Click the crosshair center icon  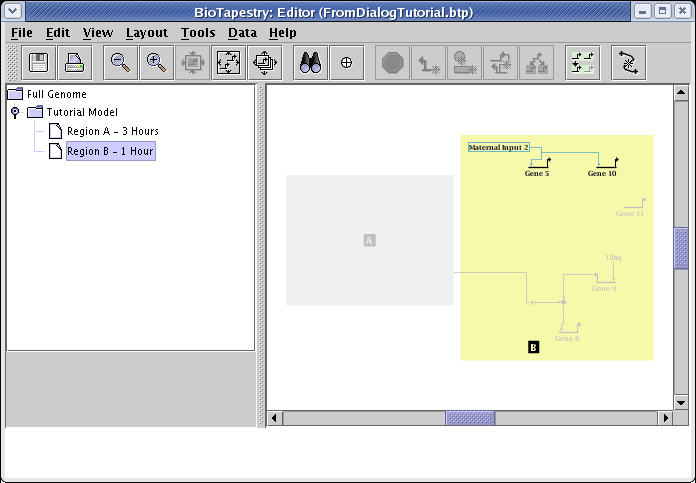347,62
